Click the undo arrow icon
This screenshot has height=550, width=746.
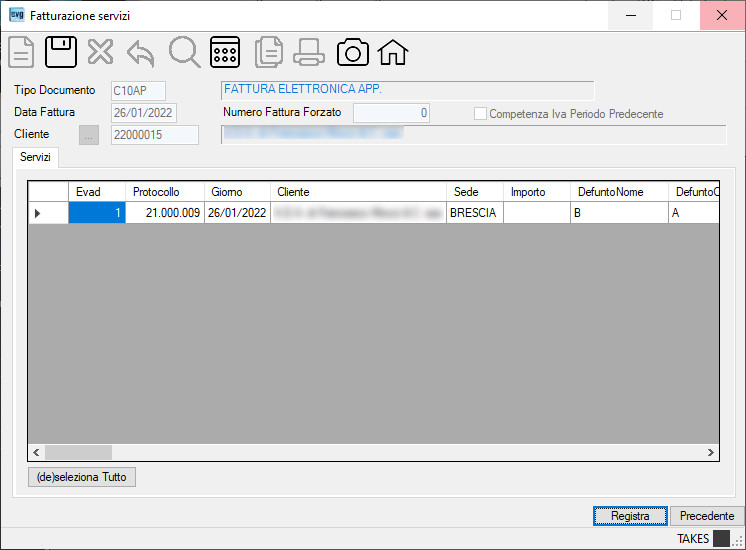pos(141,53)
